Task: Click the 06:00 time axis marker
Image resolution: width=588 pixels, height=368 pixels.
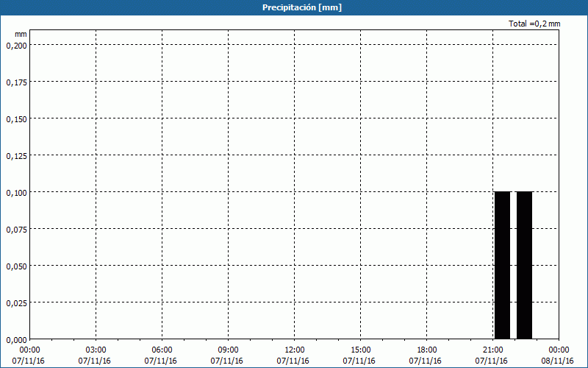Action: click(x=162, y=350)
